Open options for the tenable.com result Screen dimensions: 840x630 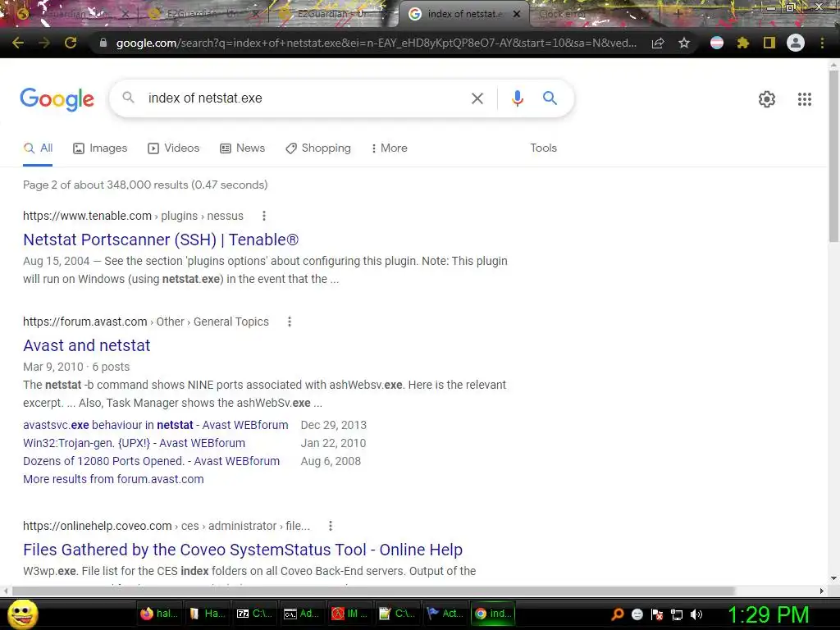(x=263, y=216)
